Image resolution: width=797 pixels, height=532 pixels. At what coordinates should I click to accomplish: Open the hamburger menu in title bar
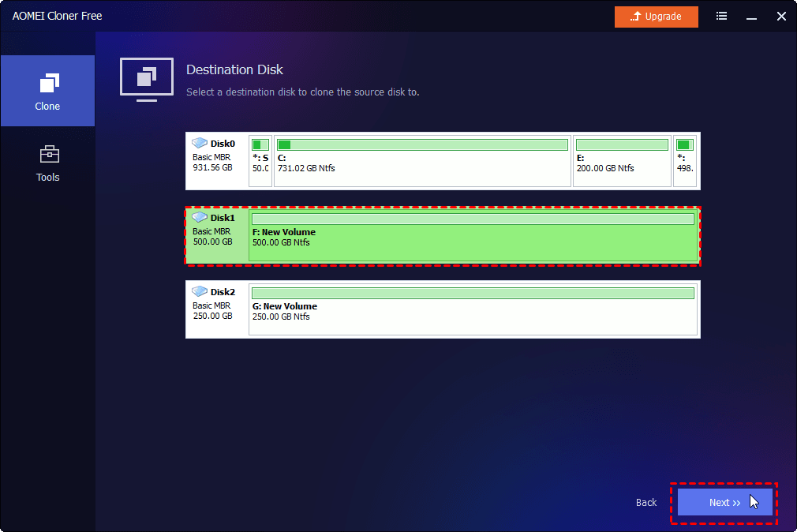pos(721,17)
